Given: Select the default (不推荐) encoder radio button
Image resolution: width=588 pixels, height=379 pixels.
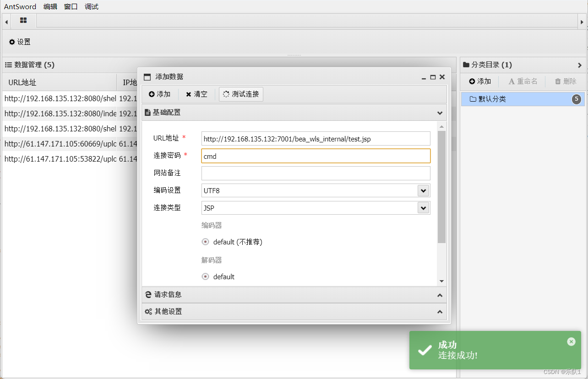Looking at the screenshot, I should pyautogui.click(x=205, y=242).
